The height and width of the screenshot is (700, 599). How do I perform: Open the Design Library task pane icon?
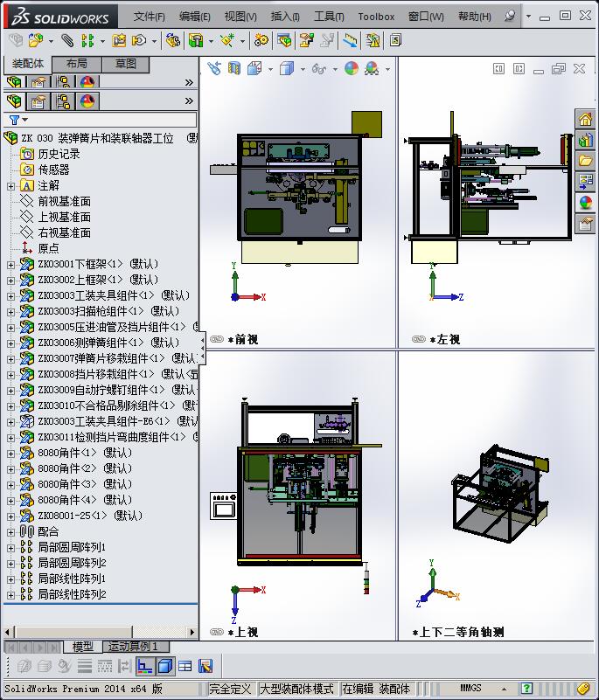tap(585, 140)
